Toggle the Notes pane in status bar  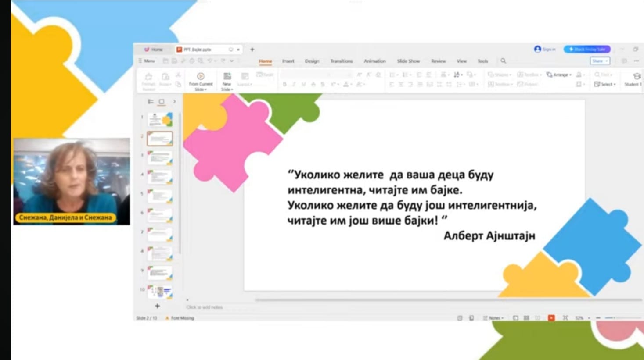[493, 318]
